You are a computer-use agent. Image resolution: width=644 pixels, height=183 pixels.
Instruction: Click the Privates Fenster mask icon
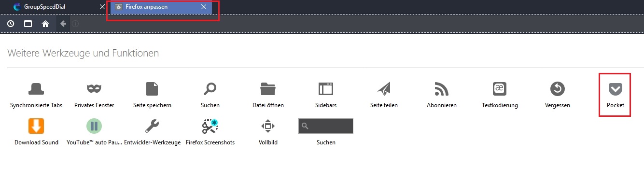[x=94, y=89]
